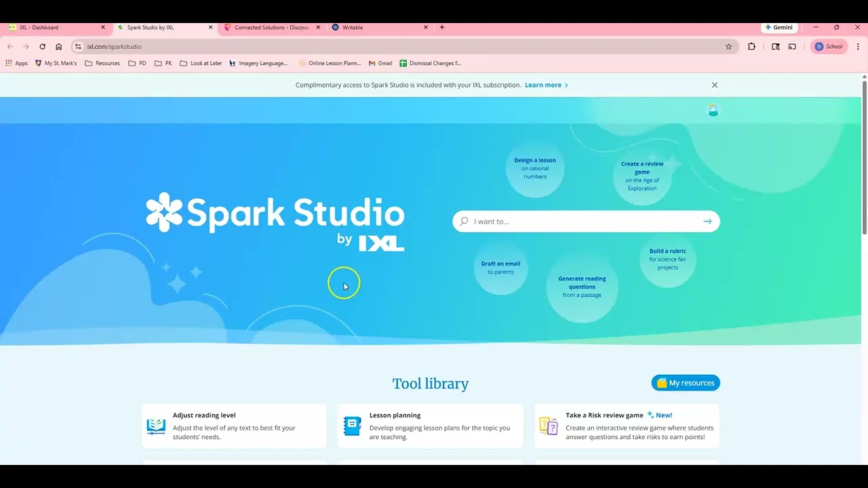Choose the Draft an email suggestion bubble
This screenshot has width=868, height=488.
500,268
